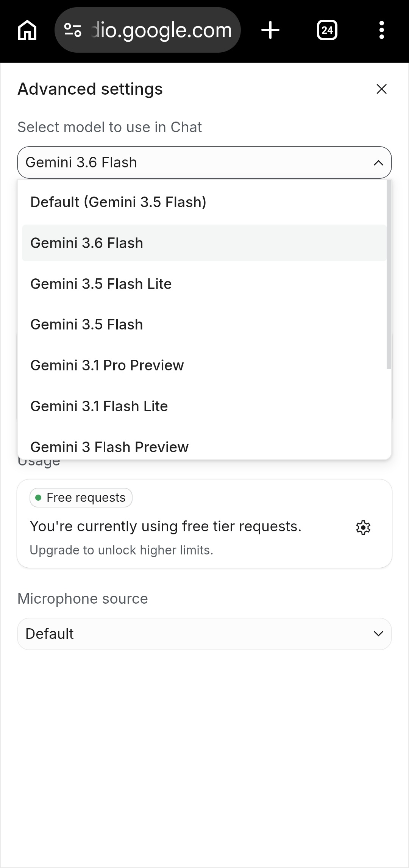Screen dimensions: 409x868
Task: Open the browser three-dot menu
Action: 382,30
